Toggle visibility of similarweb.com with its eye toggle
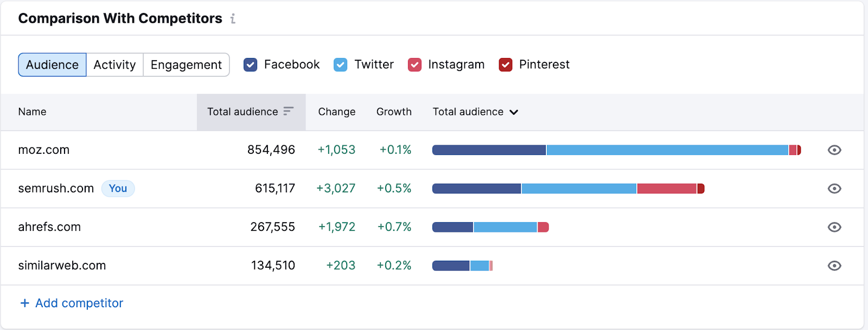The image size is (868, 330). click(x=834, y=266)
